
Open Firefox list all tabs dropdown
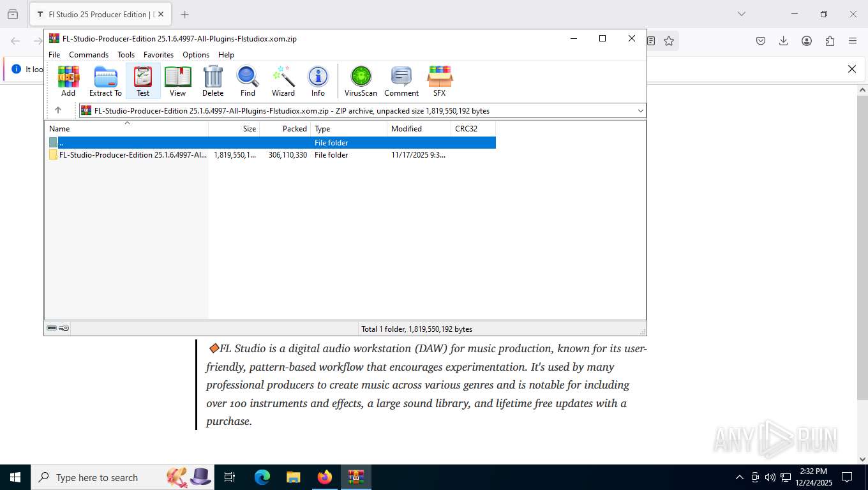pos(741,14)
